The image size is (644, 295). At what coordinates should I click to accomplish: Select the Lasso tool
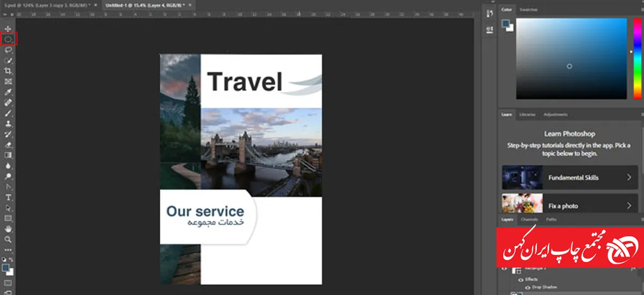point(8,50)
